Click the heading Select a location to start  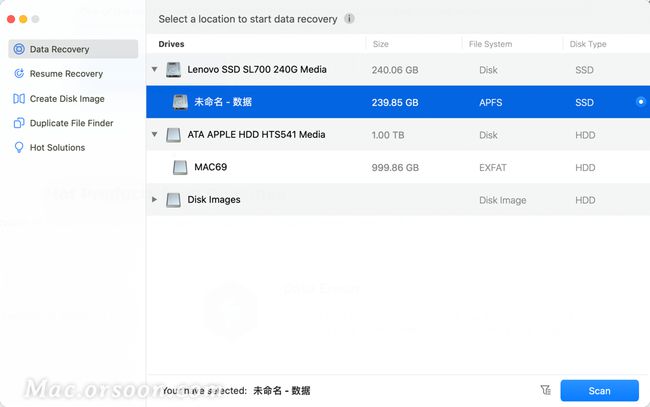click(248, 19)
